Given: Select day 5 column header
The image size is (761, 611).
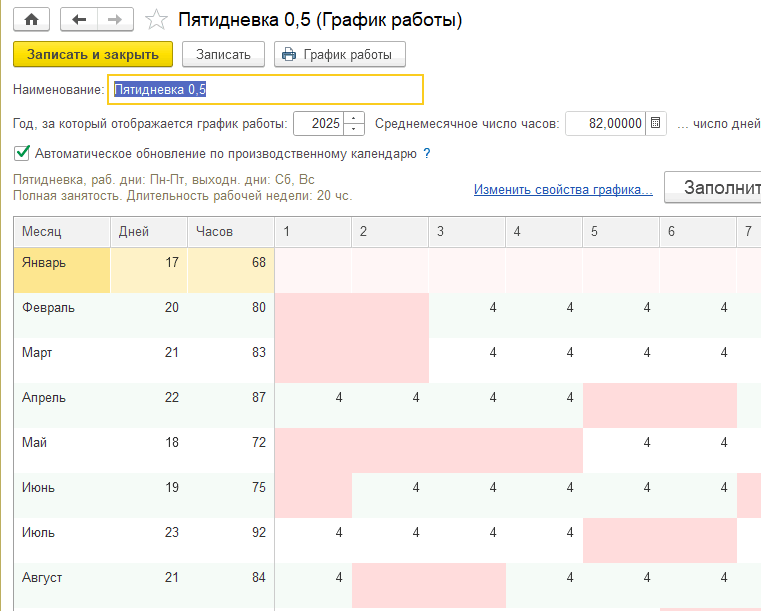Looking at the screenshot, I should click(621, 231).
